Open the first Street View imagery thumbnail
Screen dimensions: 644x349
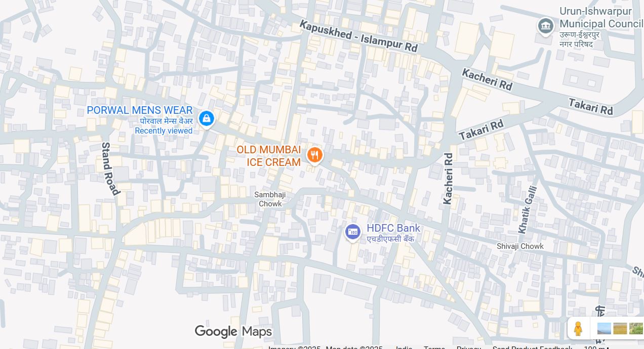coord(604,329)
